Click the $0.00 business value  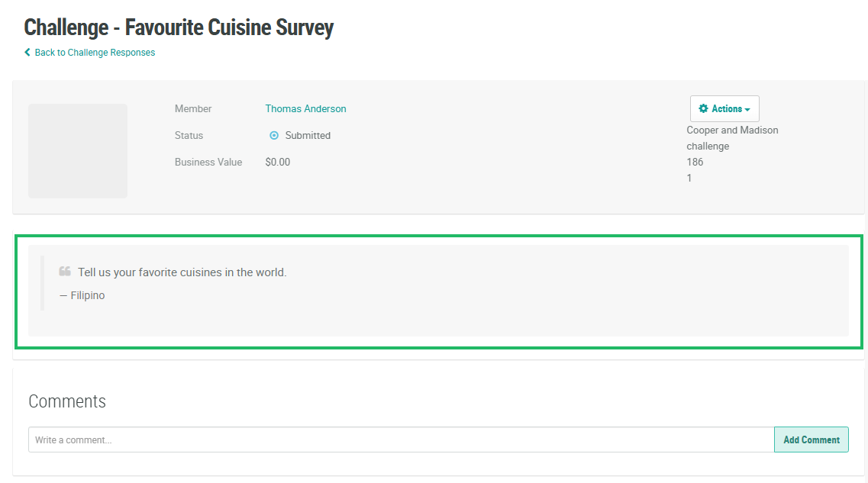click(278, 163)
